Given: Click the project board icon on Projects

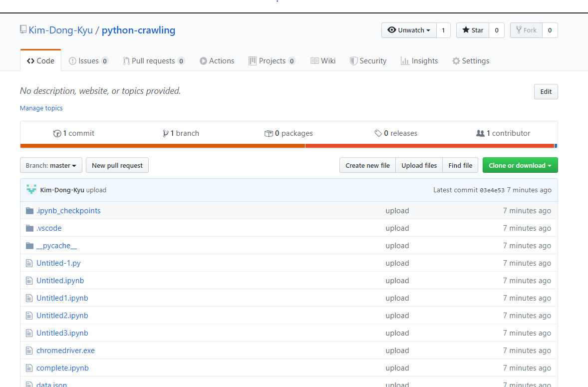Looking at the screenshot, I should pyautogui.click(x=253, y=61).
